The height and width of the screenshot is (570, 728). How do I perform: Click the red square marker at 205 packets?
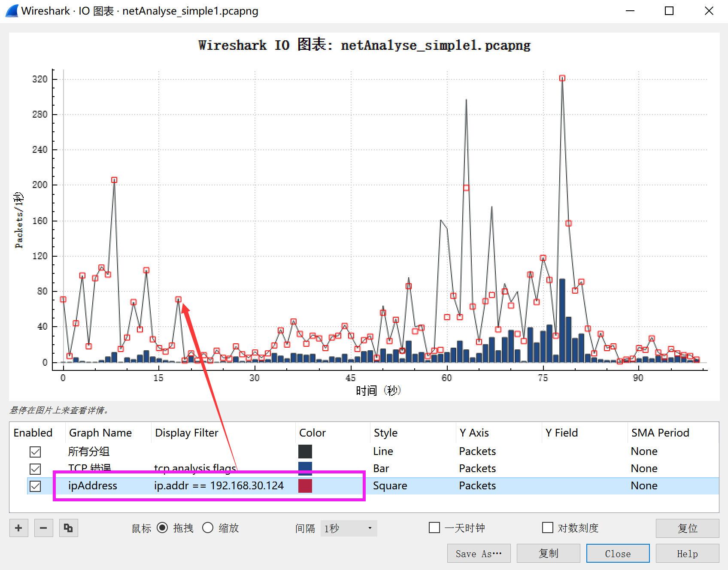pos(114,180)
